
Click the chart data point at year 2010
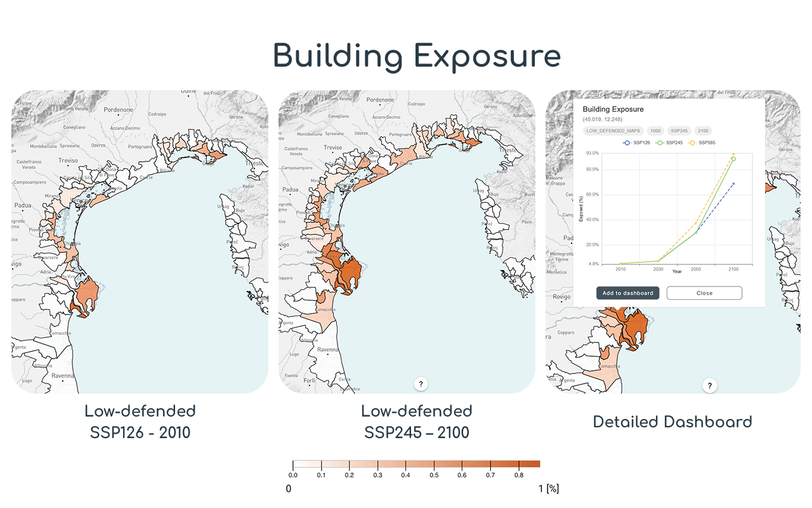pos(621,264)
